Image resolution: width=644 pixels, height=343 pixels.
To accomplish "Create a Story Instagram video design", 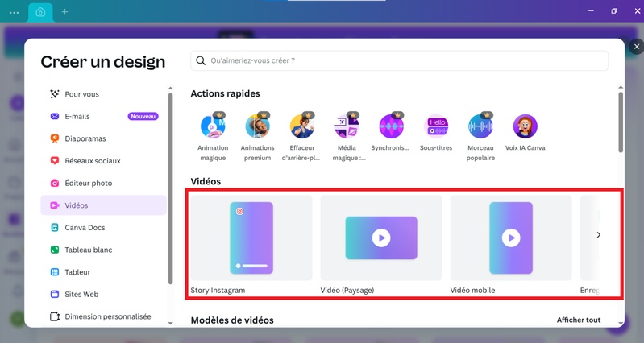I will [251, 245].
